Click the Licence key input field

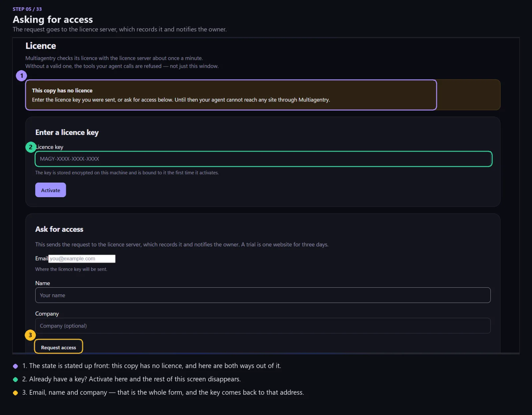click(263, 159)
